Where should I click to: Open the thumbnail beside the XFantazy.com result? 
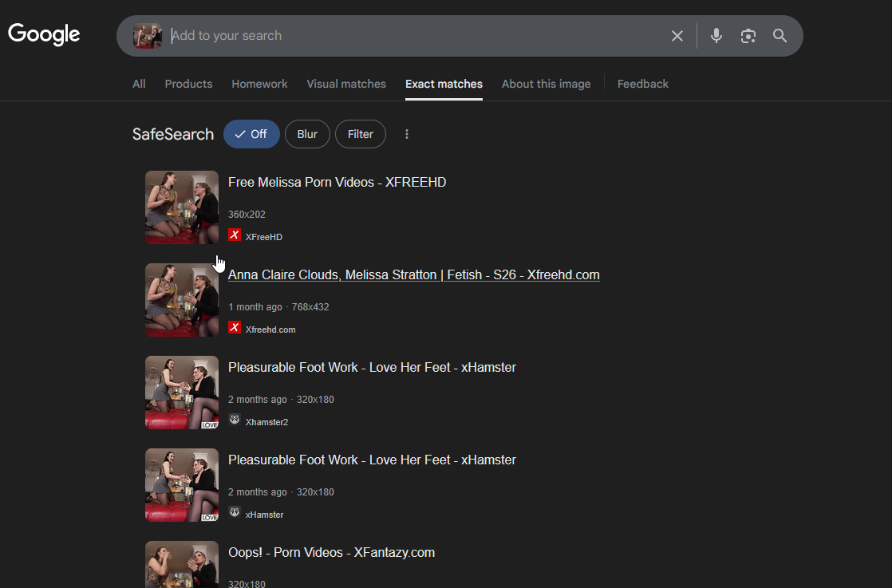tap(181, 565)
